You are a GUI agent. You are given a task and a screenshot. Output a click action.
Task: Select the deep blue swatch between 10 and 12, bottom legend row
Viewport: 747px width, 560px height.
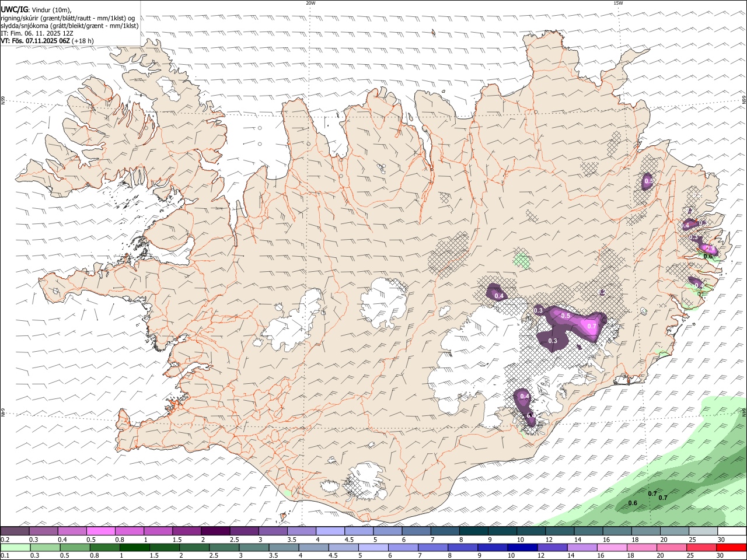pos(522,547)
